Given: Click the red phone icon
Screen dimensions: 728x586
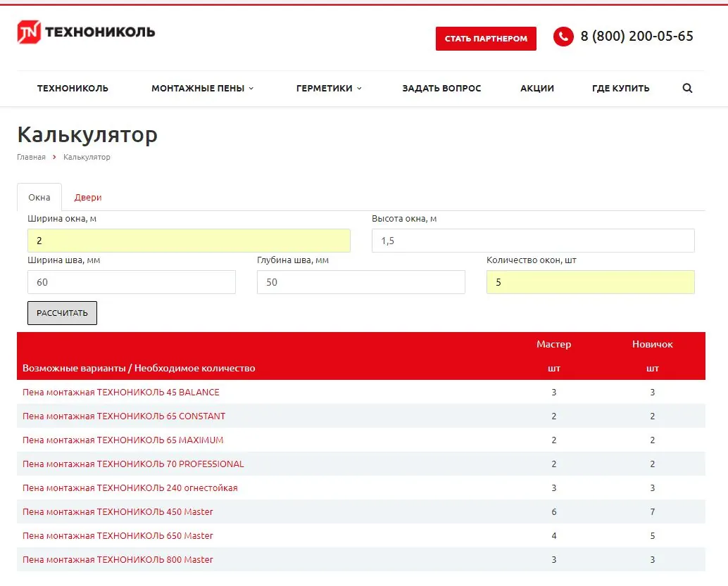Looking at the screenshot, I should 563,36.
